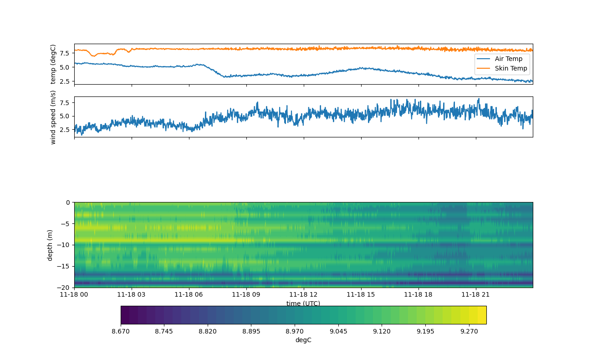Choose the 11-18 06 time tick label
This screenshot has width=592, height=364.
point(189,294)
